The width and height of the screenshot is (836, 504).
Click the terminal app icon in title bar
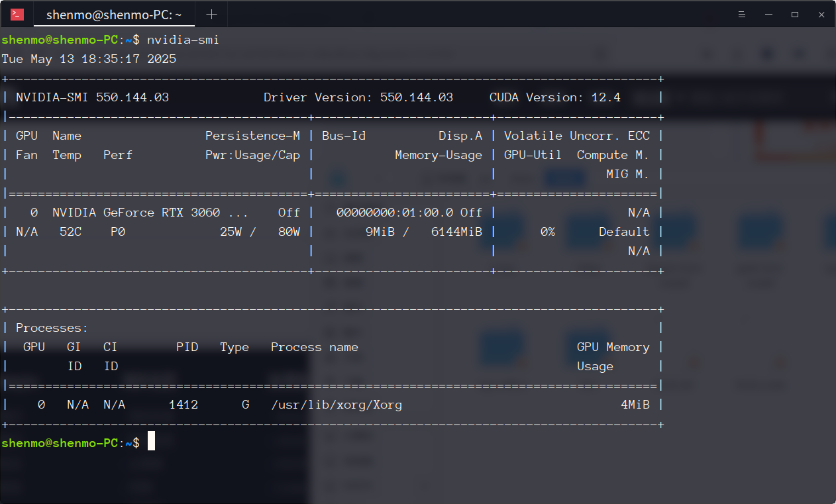pyautogui.click(x=17, y=14)
